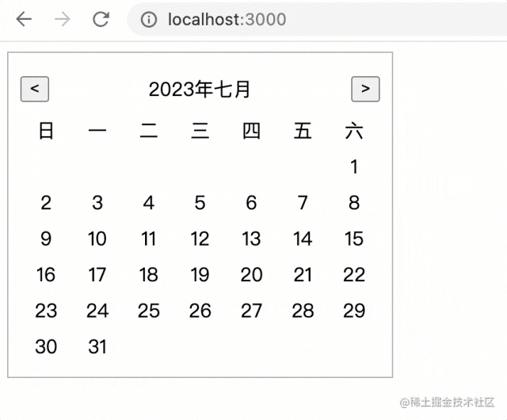The height and width of the screenshot is (420, 507).
Task: Pick date 10 in July
Action: tap(97, 239)
